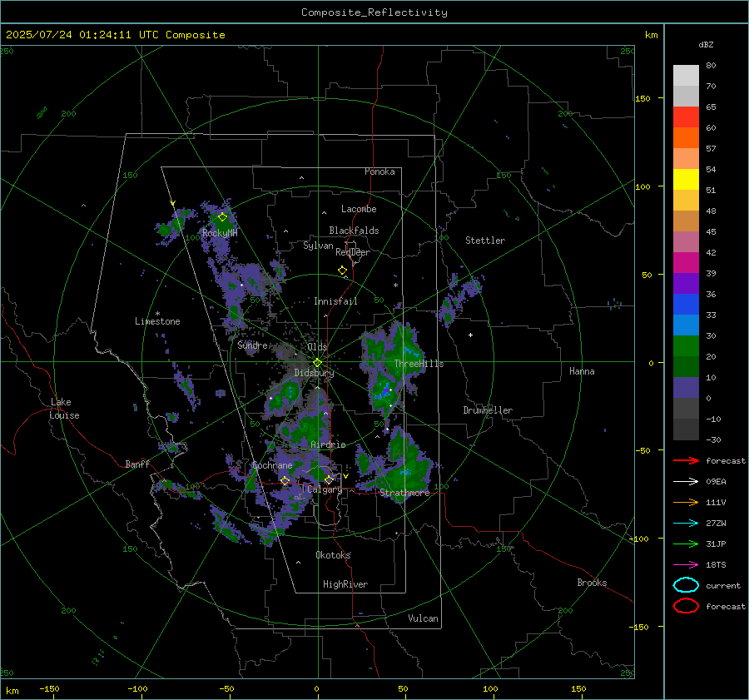
Task: Click yellow radar-site diamond above Didsbury
Action: pos(317,363)
